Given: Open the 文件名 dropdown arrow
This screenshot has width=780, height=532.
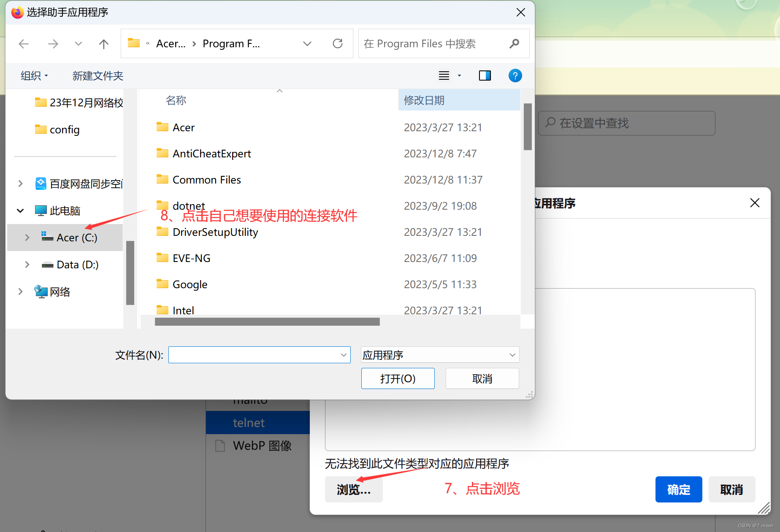Looking at the screenshot, I should (344, 355).
